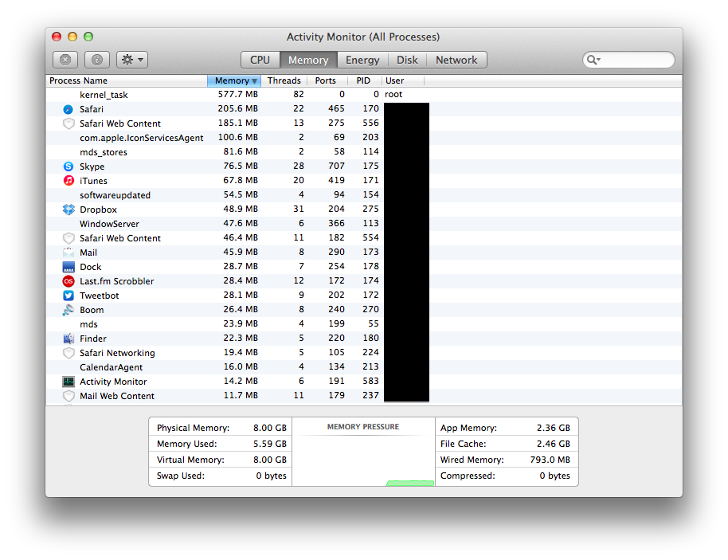728x560 pixels.
Task: Click the 577.7 MB memory value
Action: click(237, 94)
